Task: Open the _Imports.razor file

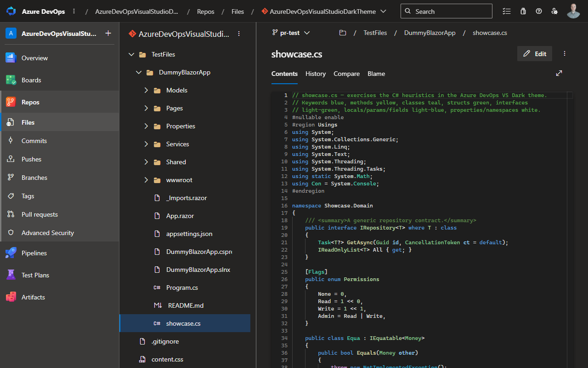Action: 187,198
